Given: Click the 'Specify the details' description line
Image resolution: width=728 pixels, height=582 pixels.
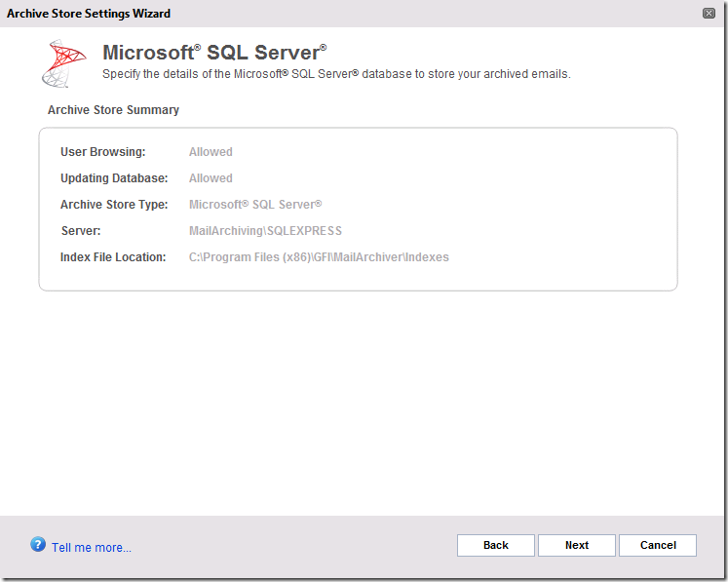Looking at the screenshot, I should [x=336, y=74].
